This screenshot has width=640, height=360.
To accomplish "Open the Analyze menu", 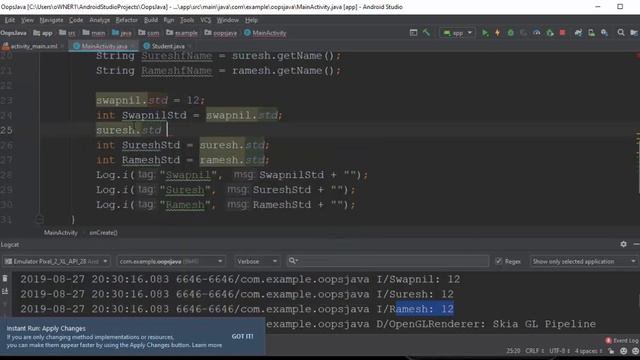I will 100,20.
